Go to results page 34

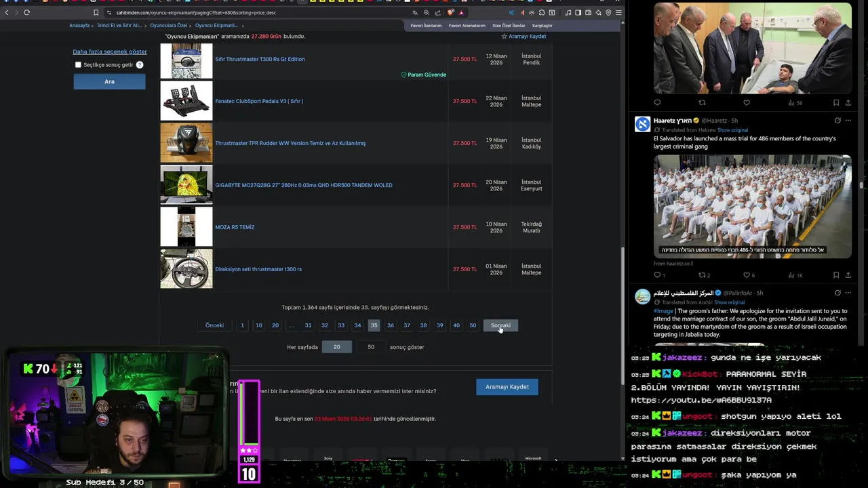[357, 325]
